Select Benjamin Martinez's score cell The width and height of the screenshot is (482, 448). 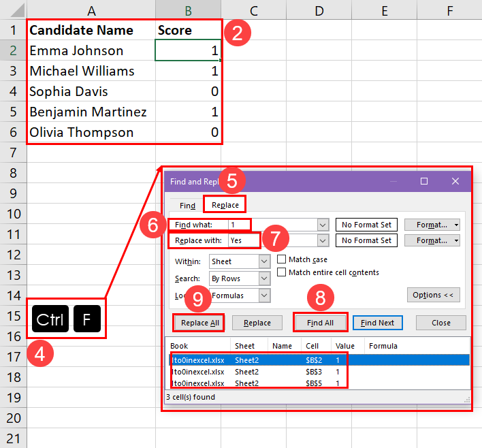pos(188,112)
